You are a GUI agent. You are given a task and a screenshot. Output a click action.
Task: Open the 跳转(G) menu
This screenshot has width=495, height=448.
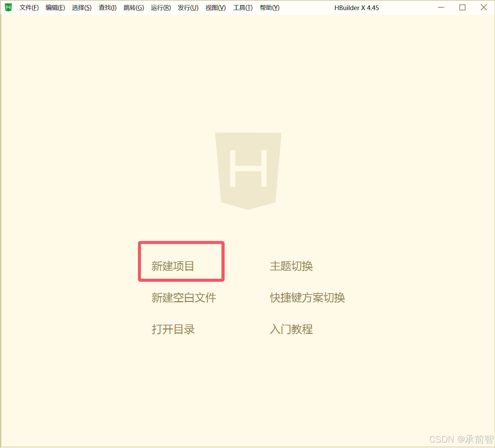tap(134, 8)
